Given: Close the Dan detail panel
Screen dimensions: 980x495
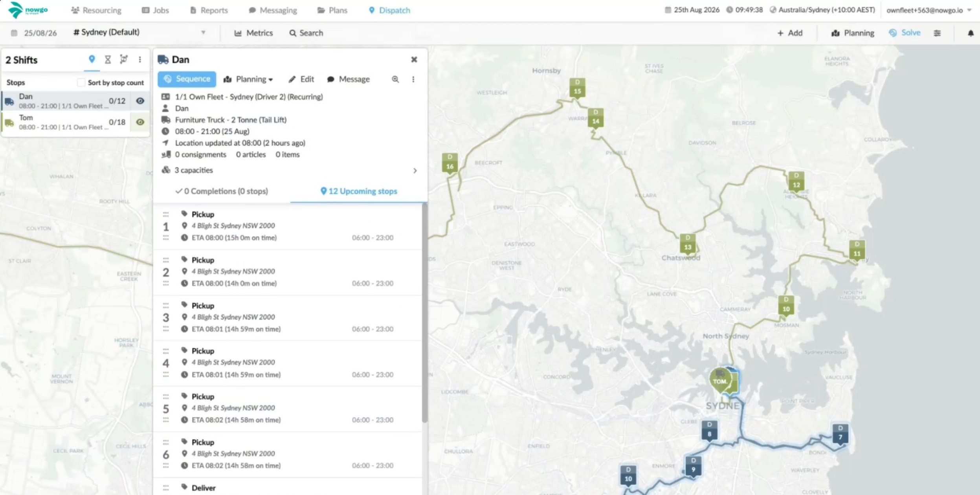Looking at the screenshot, I should coord(414,60).
